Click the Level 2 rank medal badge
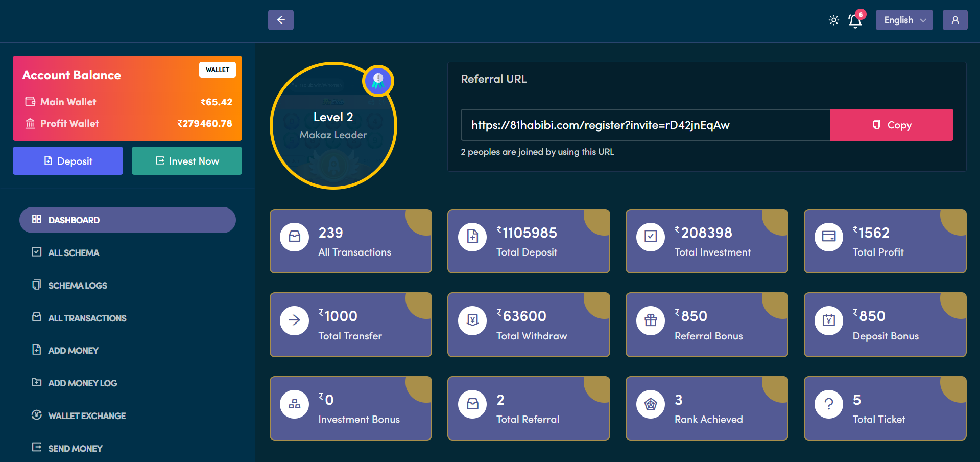The width and height of the screenshot is (980, 462). point(378,80)
